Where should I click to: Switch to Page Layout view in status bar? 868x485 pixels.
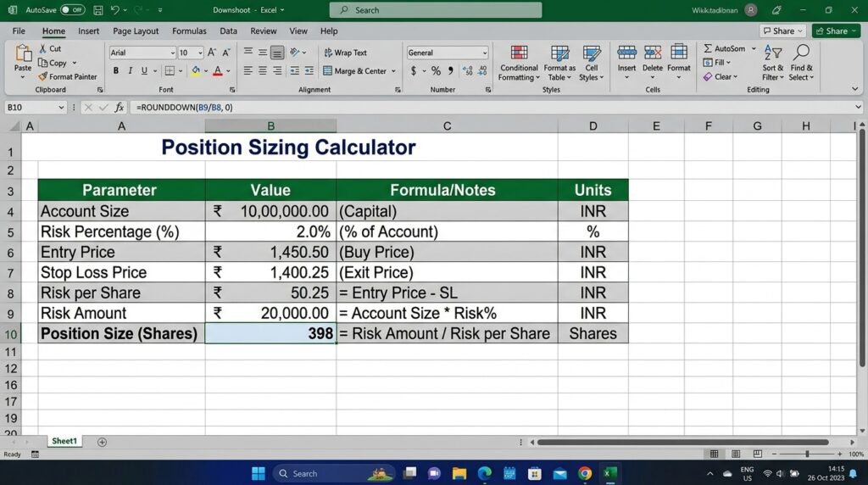point(736,454)
